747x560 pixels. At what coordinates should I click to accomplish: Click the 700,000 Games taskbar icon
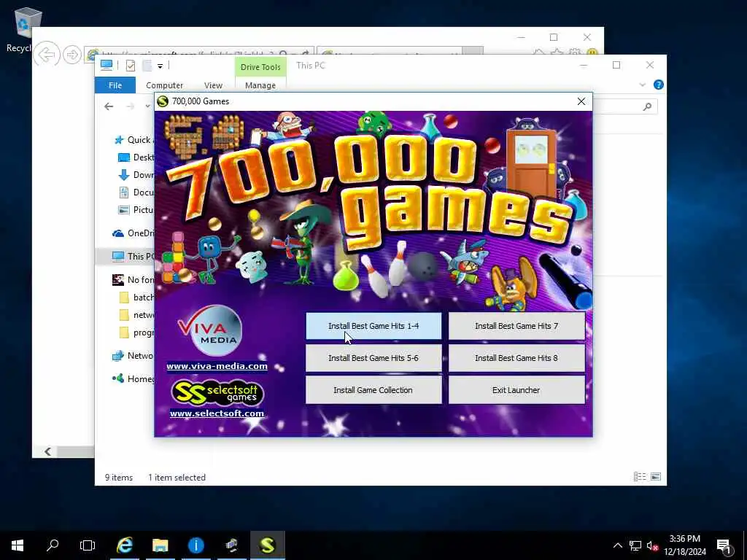point(267,545)
